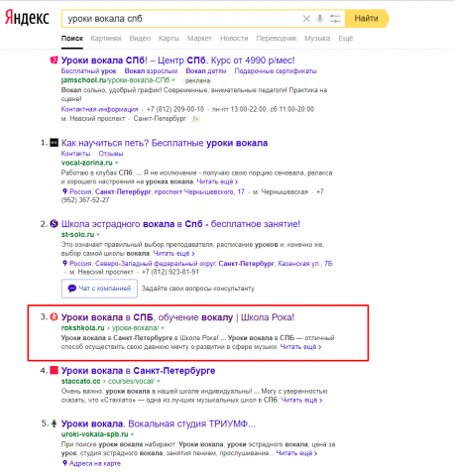Viewport: 455px width, 476px height.
Task: Open Контактная информация link in ad
Action: pos(99,109)
